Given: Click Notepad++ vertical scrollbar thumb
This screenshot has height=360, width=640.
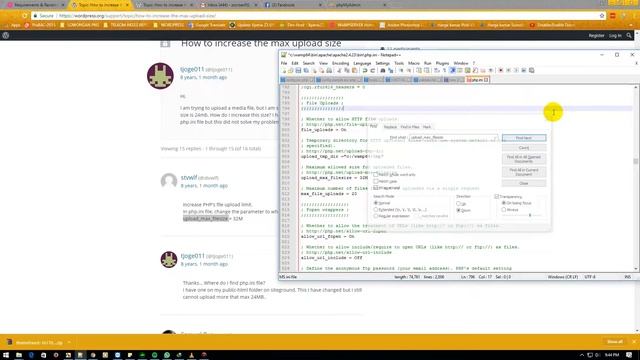Looking at the screenshot, I should tap(635, 161).
